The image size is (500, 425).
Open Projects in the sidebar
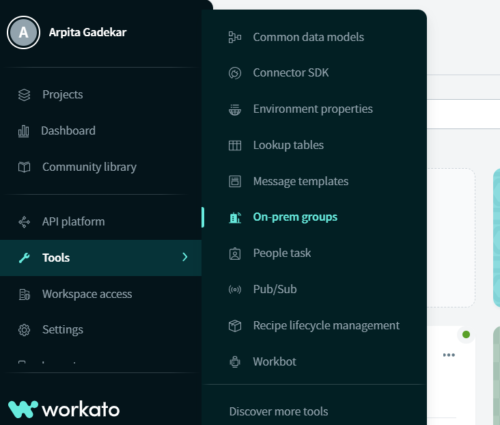pyautogui.click(x=62, y=95)
